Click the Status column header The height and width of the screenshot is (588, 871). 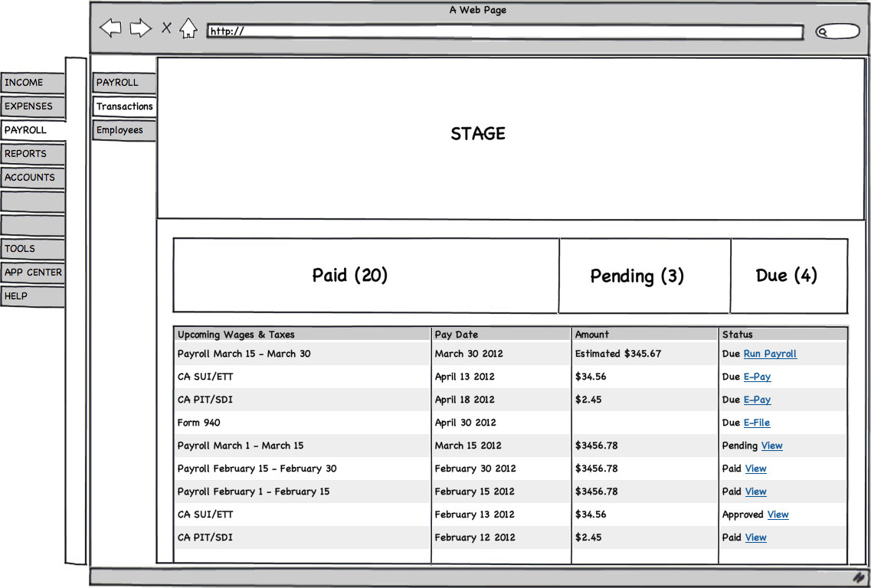pyautogui.click(x=783, y=335)
